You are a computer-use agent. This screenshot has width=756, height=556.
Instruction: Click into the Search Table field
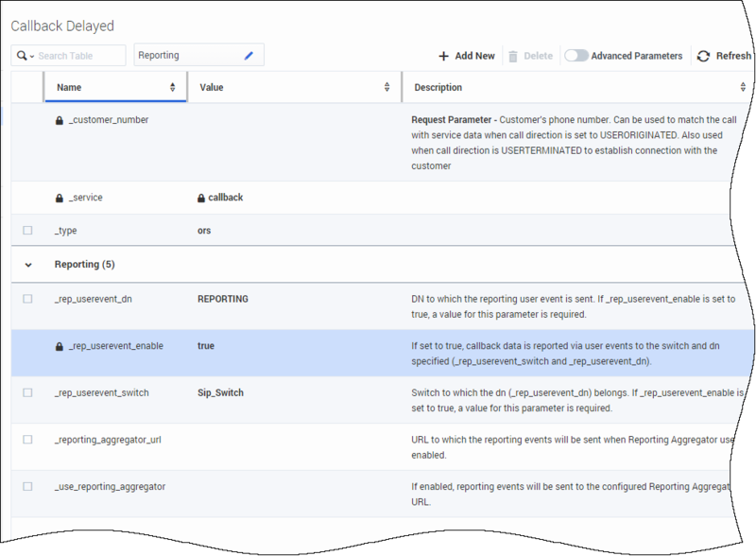[x=79, y=56]
